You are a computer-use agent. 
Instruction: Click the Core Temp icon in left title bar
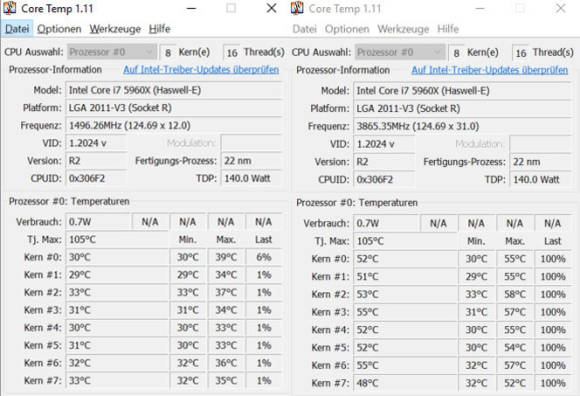point(10,8)
